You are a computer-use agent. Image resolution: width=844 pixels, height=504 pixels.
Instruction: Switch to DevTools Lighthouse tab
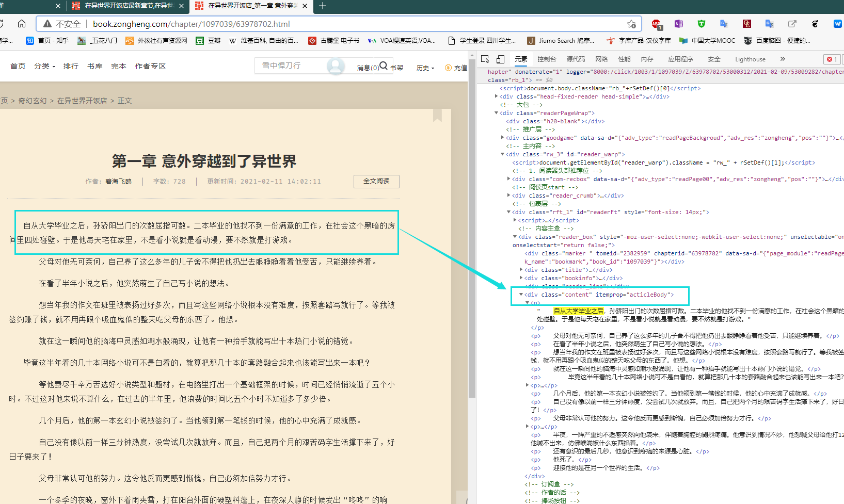(x=750, y=59)
